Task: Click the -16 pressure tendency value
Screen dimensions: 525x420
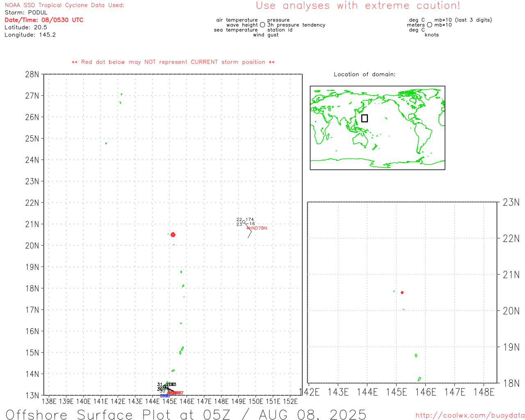Action: point(251,224)
